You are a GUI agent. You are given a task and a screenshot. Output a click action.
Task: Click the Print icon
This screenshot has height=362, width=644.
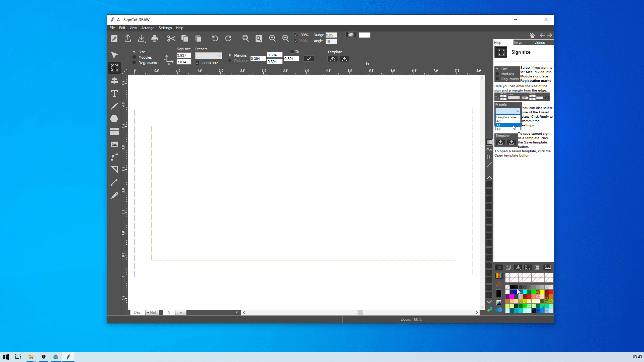[155, 39]
